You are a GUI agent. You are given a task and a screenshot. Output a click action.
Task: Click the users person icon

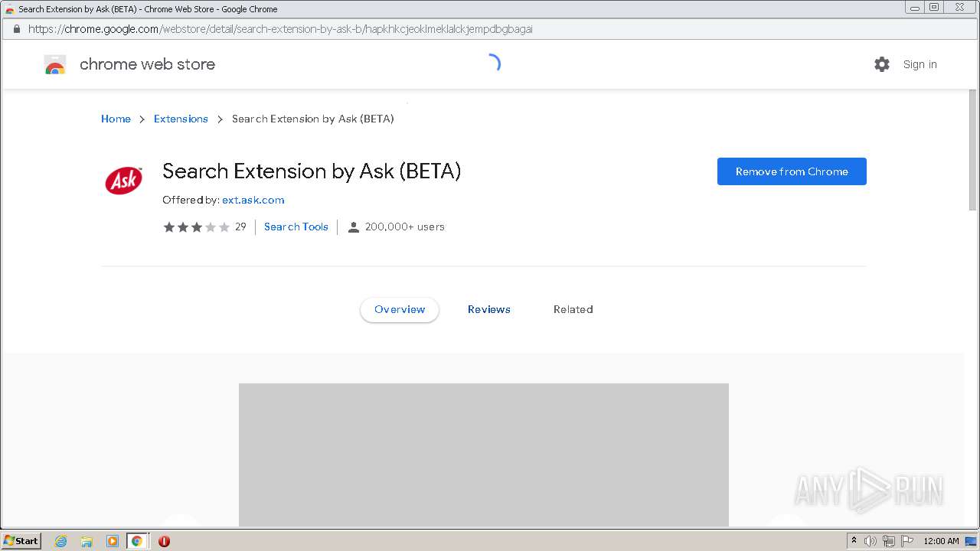(353, 227)
